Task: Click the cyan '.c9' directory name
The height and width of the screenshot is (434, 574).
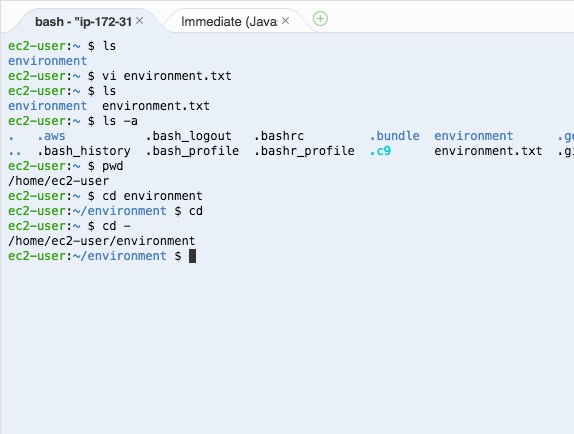Action: tap(380, 151)
